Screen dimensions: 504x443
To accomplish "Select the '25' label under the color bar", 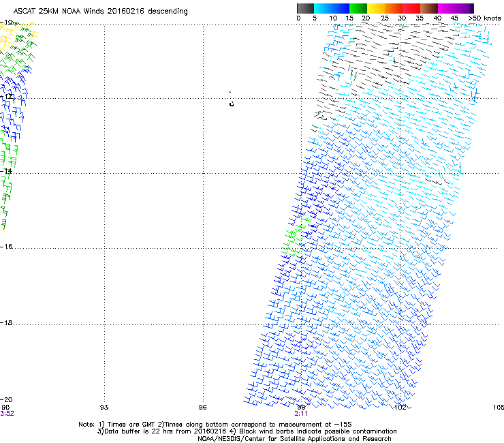I will click(385, 18).
